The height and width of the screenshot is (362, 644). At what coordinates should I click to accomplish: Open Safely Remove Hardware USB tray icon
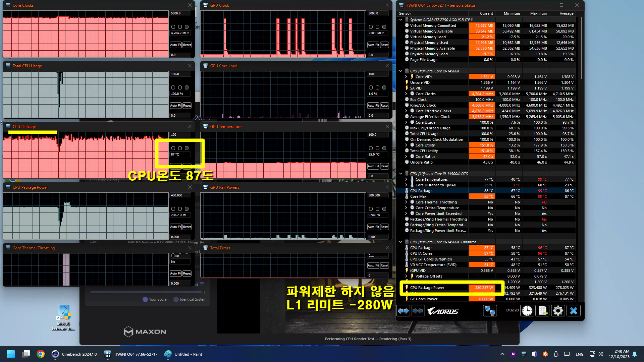pos(556,354)
